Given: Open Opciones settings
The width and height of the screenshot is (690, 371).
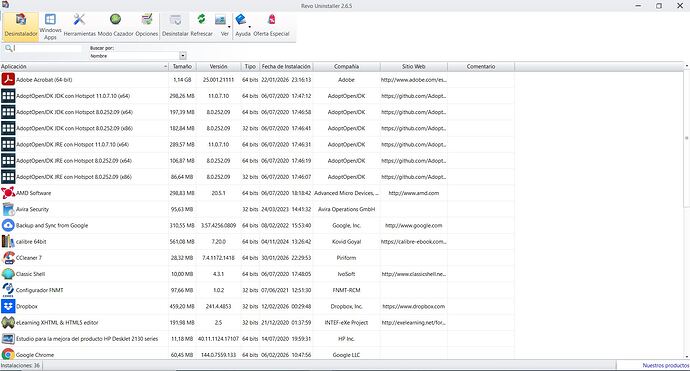Looking at the screenshot, I should point(147,26).
